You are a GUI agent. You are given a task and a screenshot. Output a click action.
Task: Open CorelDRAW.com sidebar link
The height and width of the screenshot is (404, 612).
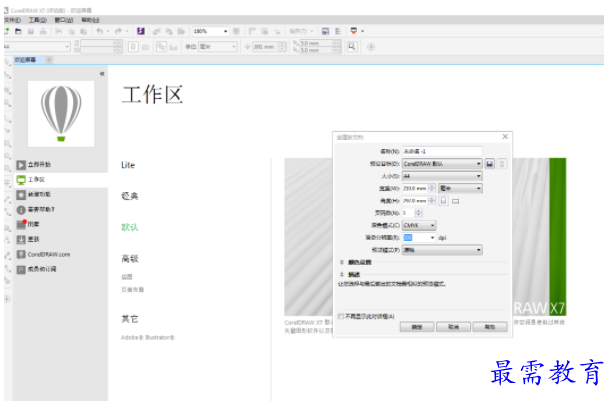[x=49, y=255]
